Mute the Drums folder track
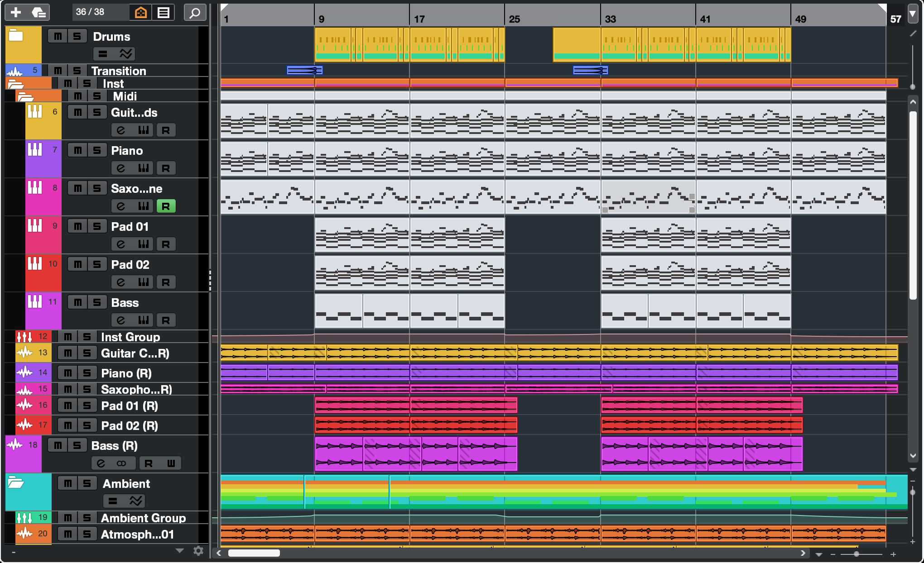 [x=58, y=37]
